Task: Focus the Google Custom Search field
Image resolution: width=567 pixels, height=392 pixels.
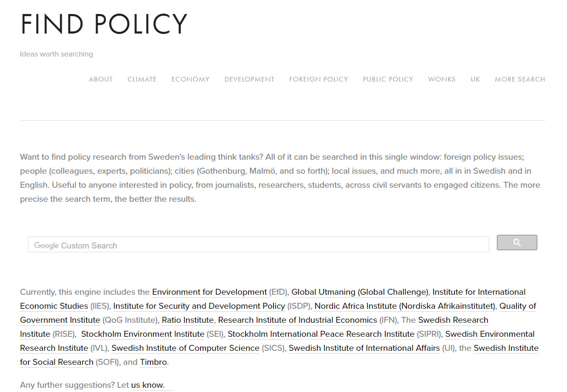Action: (x=258, y=245)
